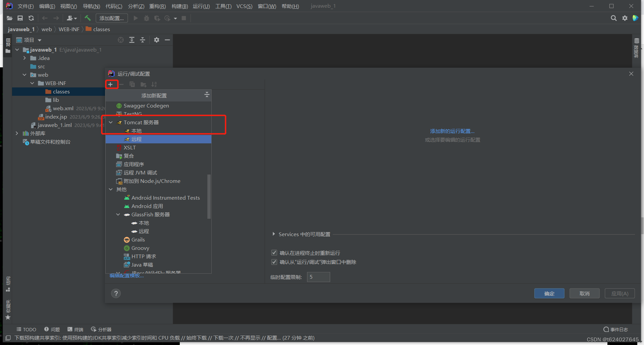Collapse the Tomcat 服务器 group
This screenshot has width=644, height=345.
pos(111,122)
